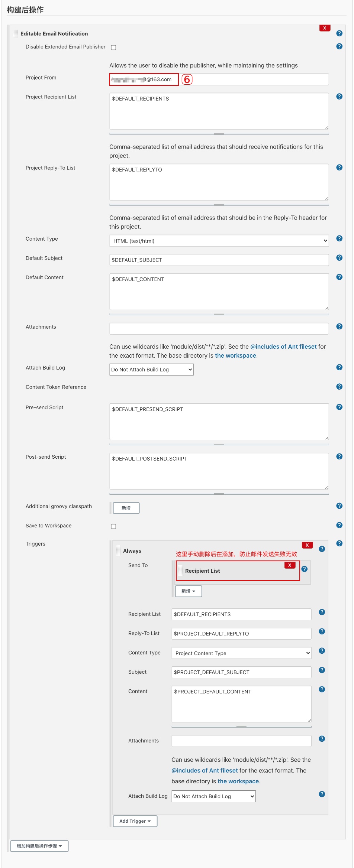Focus trigger Content textarea
Screen dimensions: 354x868
(241, 704)
